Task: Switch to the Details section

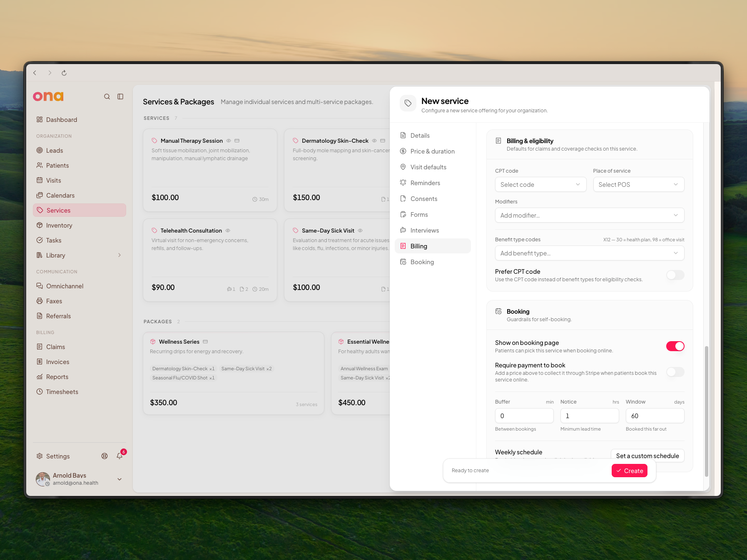Action: [x=433, y=135]
